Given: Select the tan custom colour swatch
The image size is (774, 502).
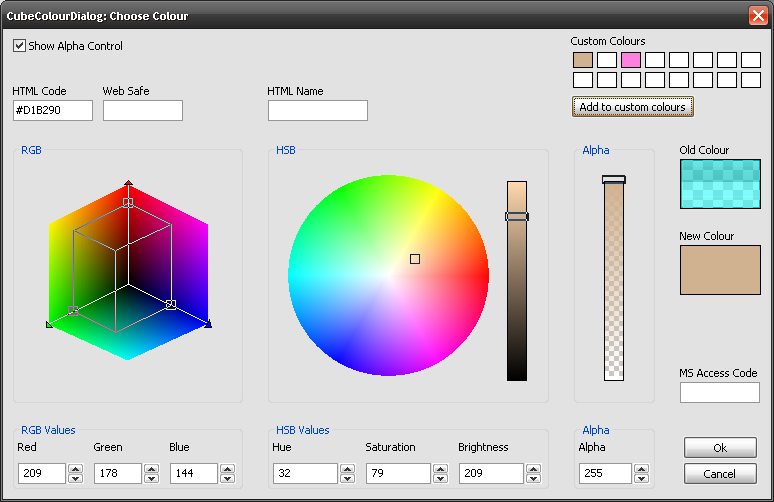Looking at the screenshot, I should tap(582, 60).
